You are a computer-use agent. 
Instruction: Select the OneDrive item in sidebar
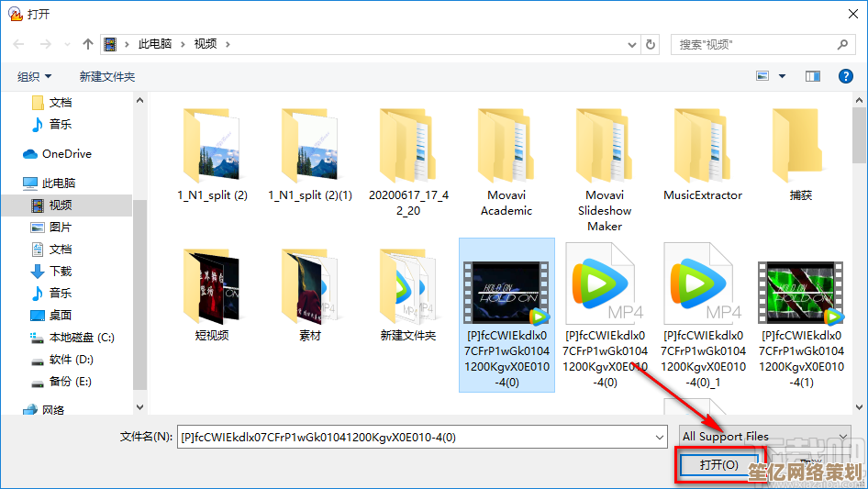pos(66,154)
